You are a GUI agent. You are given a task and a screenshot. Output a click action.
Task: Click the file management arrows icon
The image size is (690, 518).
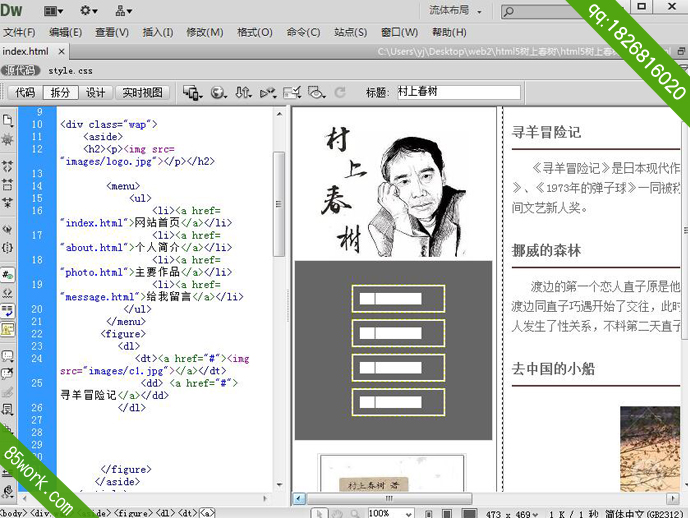click(x=243, y=93)
